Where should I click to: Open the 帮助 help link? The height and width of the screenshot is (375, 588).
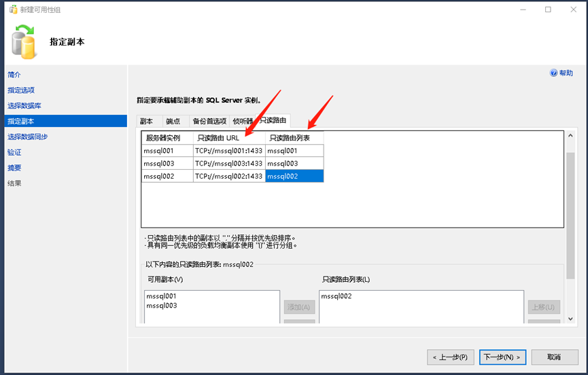(x=566, y=73)
